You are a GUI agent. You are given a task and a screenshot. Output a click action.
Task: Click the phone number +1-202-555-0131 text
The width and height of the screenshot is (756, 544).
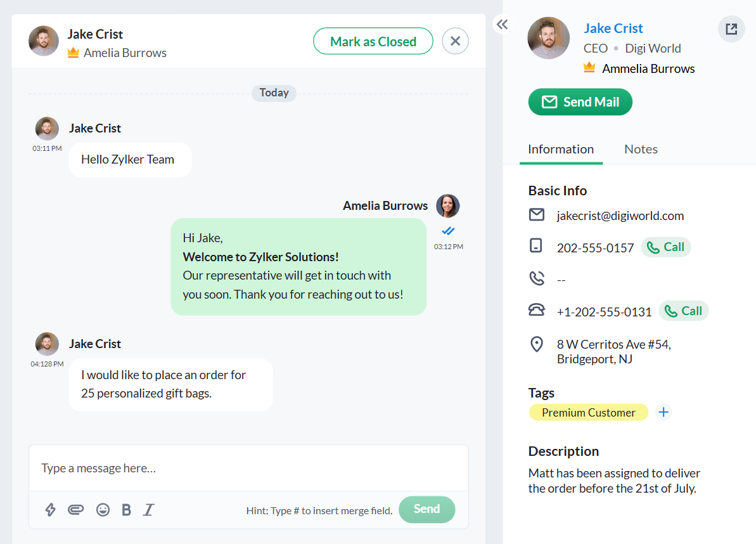click(x=604, y=312)
